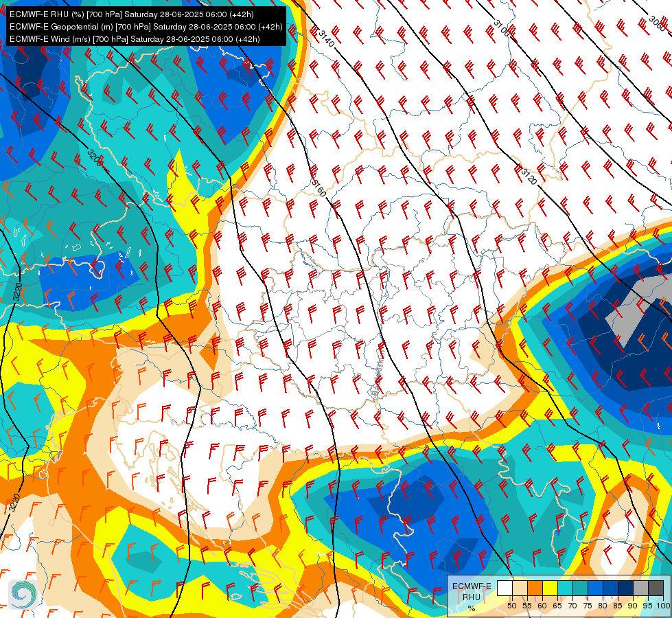Click the swirl weather logo icon
This screenshot has width=672, height=618.
click(x=23, y=594)
